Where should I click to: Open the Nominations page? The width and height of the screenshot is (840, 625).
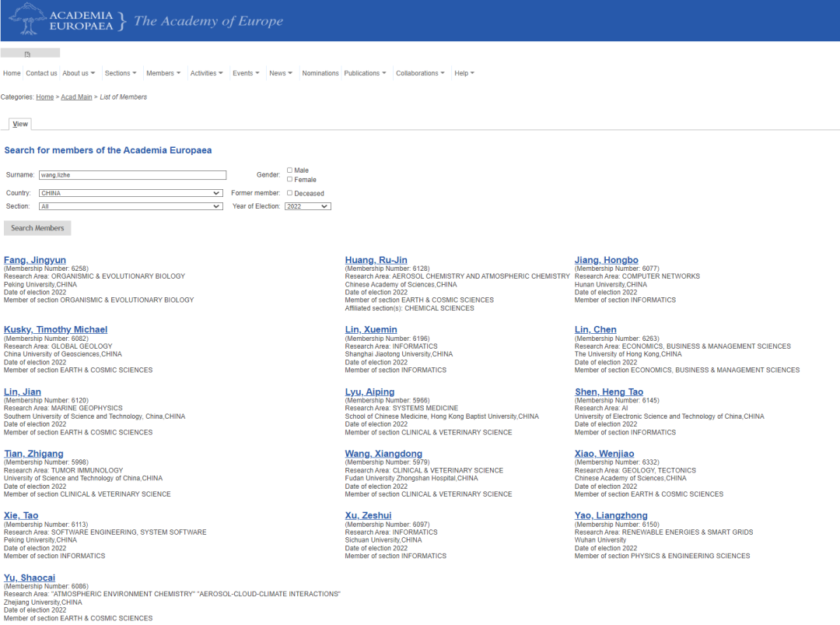[x=320, y=73]
